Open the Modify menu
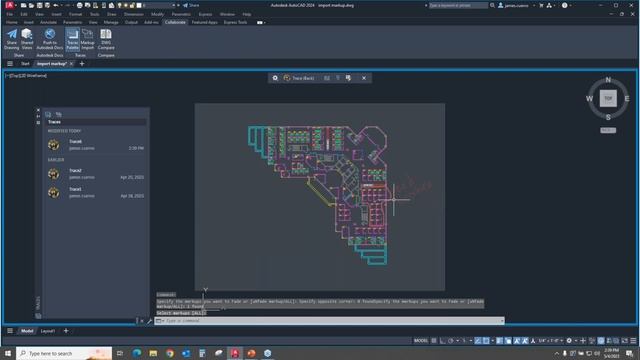Viewport: 640px width, 360px height. [x=158, y=14]
